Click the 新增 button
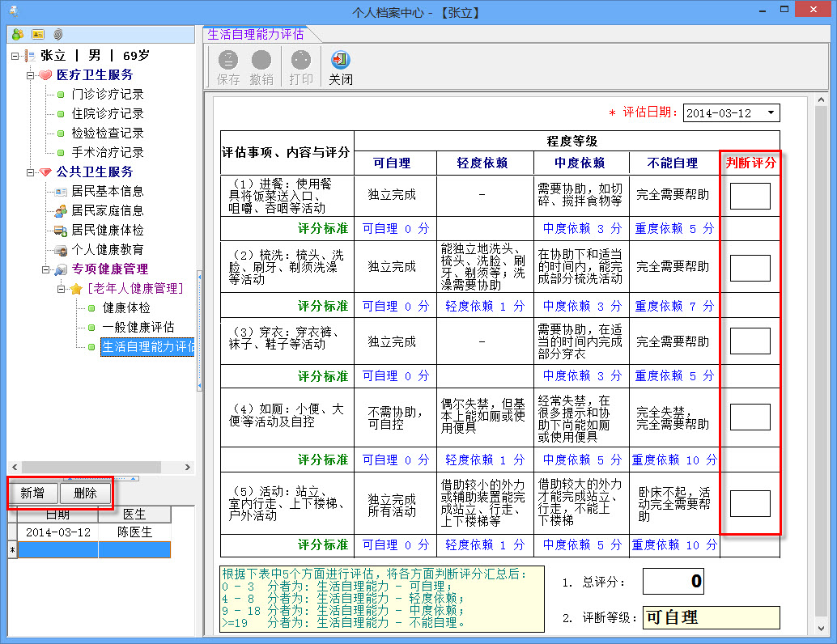The height and width of the screenshot is (644, 837). pyautogui.click(x=32, y=493)
